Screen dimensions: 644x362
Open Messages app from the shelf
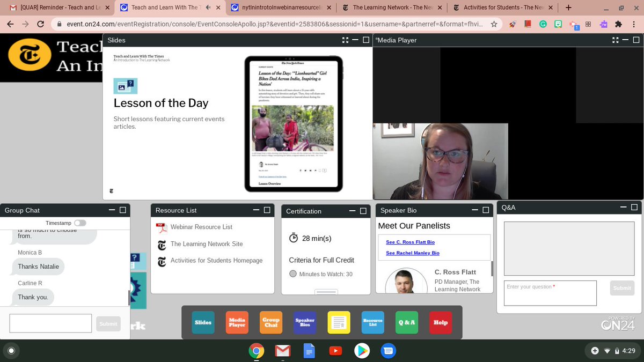(x=389, y=351)
